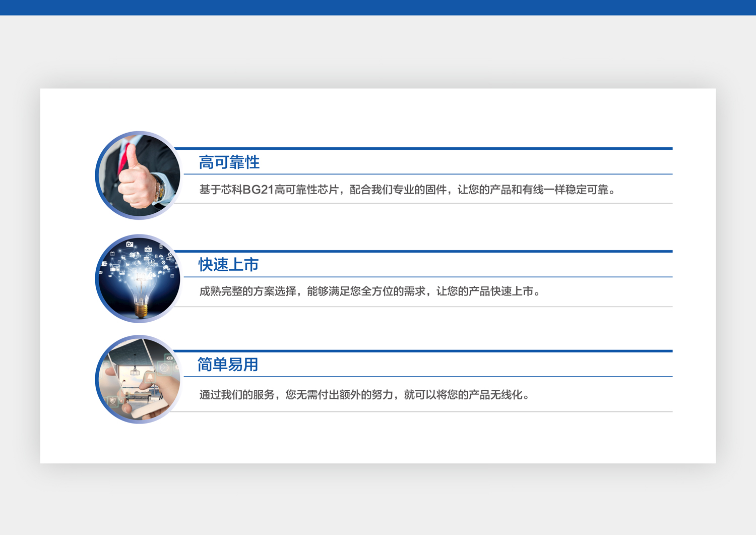Select the heading 高可靠性
This screenshot has height=535, width=756.
click(229, 162)
